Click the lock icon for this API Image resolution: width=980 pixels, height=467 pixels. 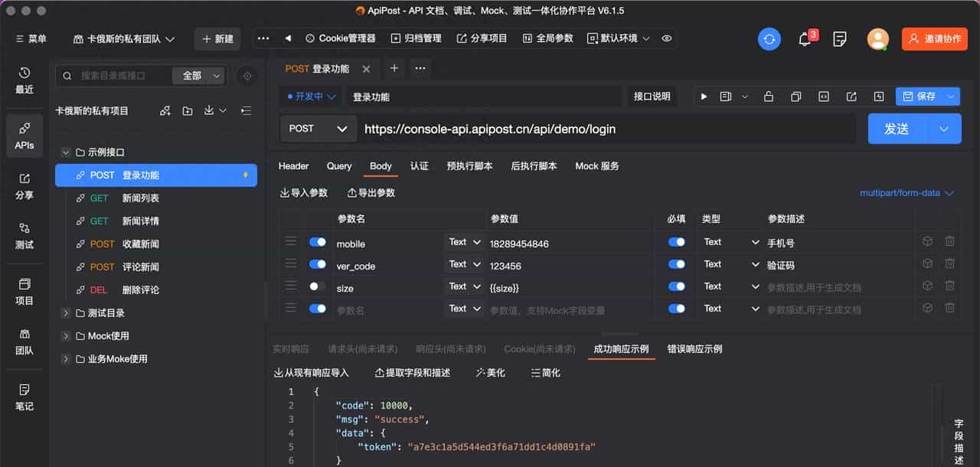click(769, 96)
